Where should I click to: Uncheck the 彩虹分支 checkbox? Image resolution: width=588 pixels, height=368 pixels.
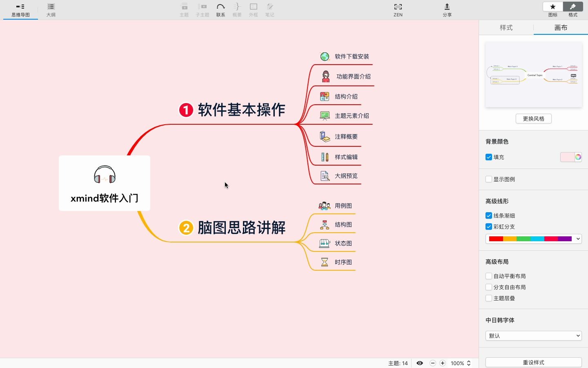(489, 227)
